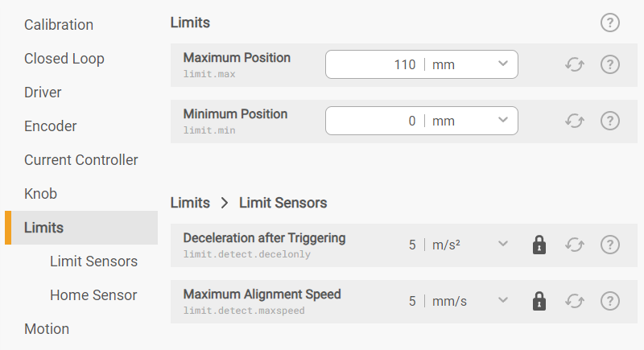
Task: Show help for Deceleration after Triggering
Action: (610, 245)
